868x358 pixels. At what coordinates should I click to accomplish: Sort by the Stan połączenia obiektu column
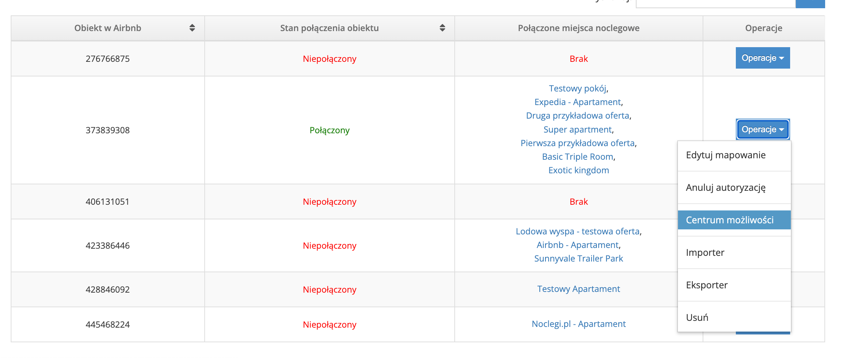click(x=443, y=28)
